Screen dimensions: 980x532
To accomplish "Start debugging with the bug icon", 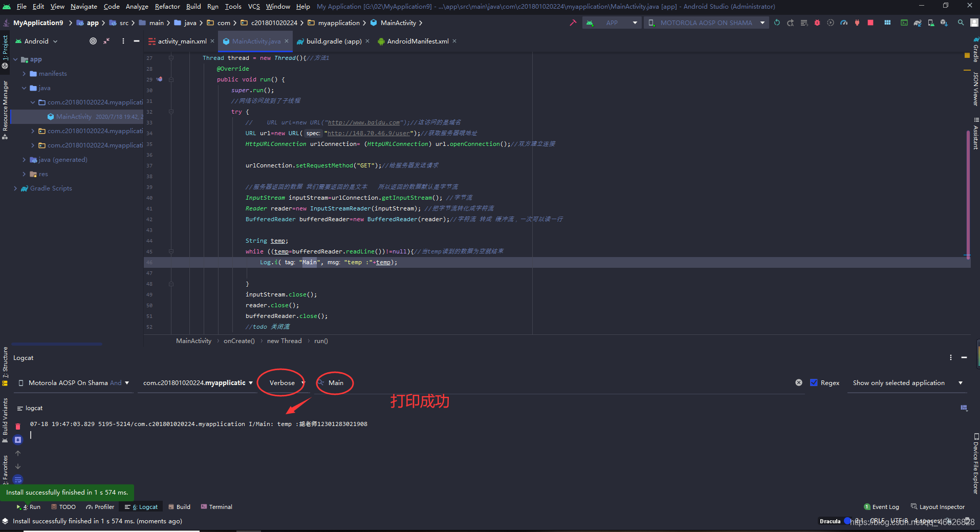I will pos(817,23).
